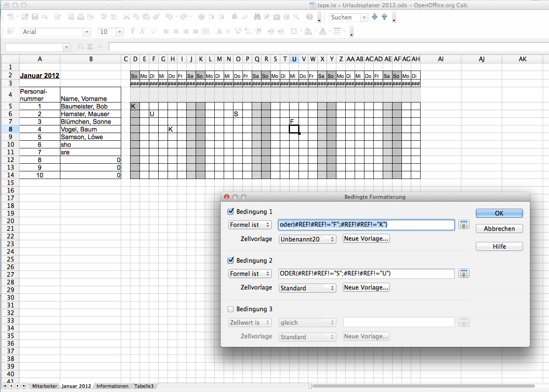Click in the Bedingung 1 formula field
Image resolution: width=549 pixels, height=392 pixels.
366,224
